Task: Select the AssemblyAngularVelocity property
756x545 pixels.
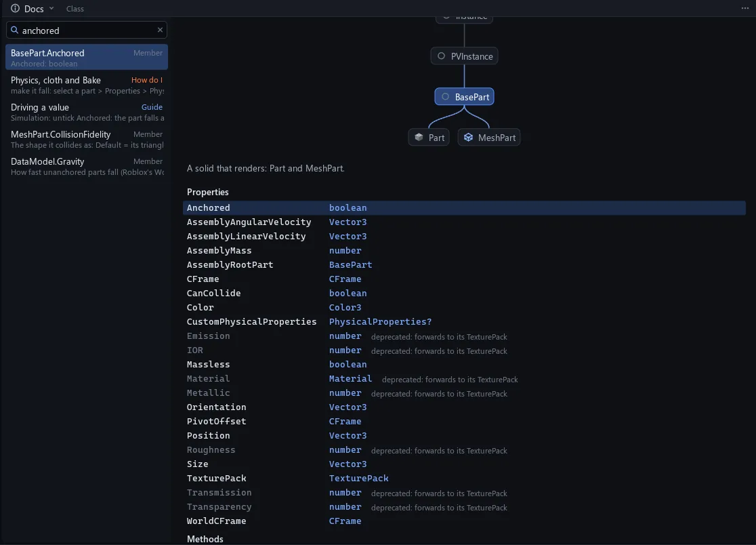Action: point(249,222)
